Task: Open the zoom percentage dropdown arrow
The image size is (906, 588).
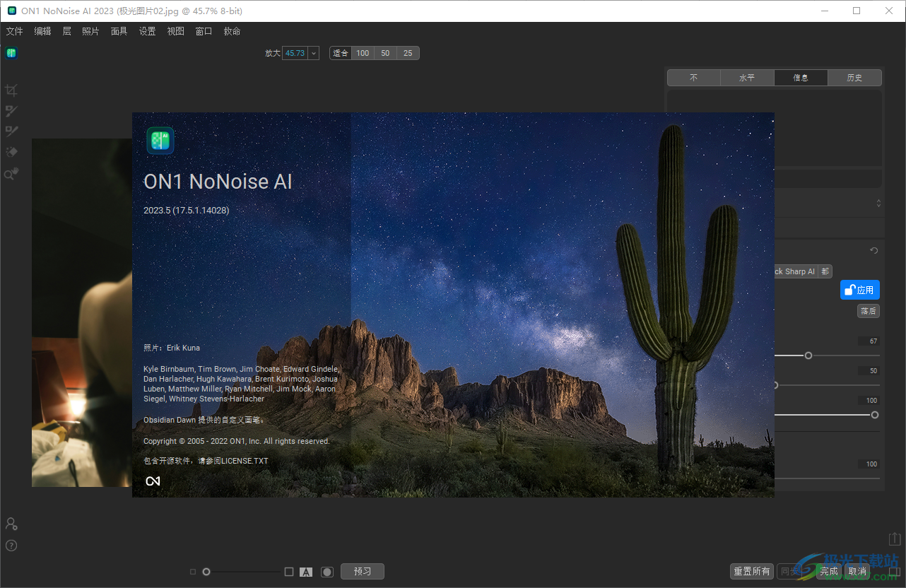Action: point(314,53)
